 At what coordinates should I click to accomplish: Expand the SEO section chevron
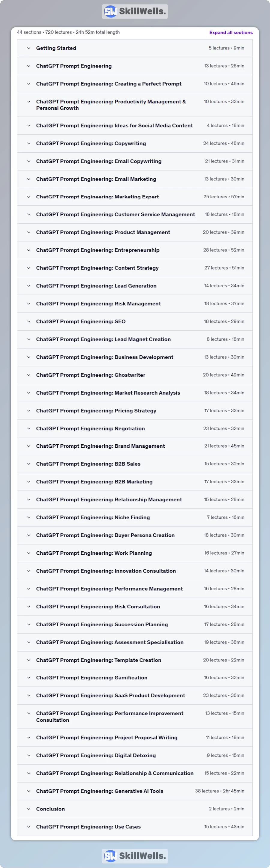(x=29, y=322)
